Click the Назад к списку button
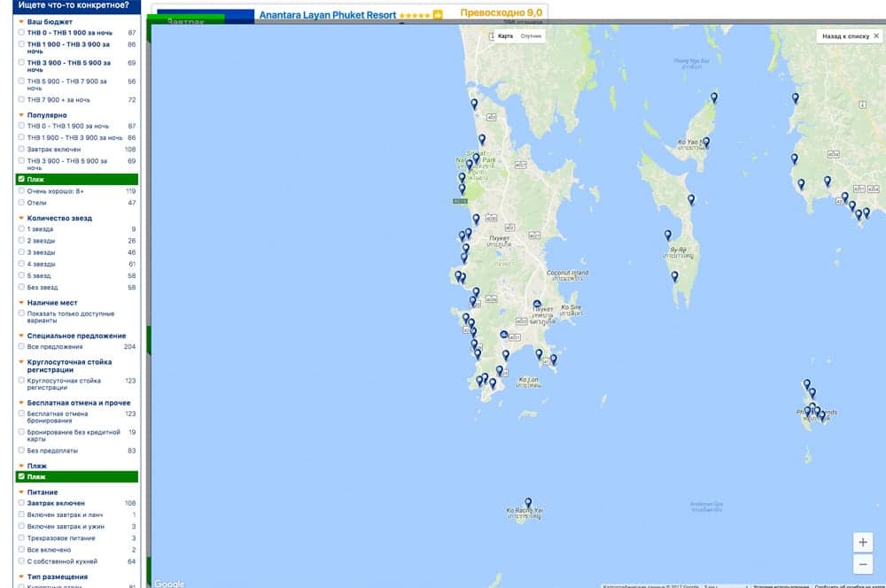The width and height of the screenshot is (886, 588). tap(845, 36)
